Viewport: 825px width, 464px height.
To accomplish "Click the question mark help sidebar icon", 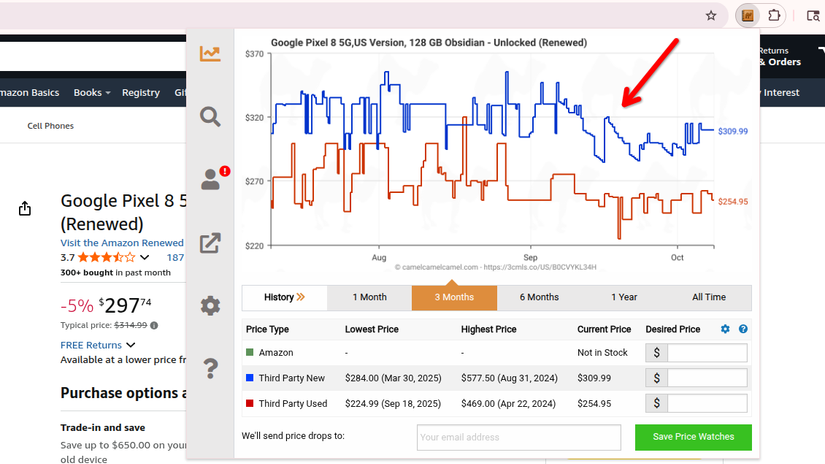I will pos(210,369).
